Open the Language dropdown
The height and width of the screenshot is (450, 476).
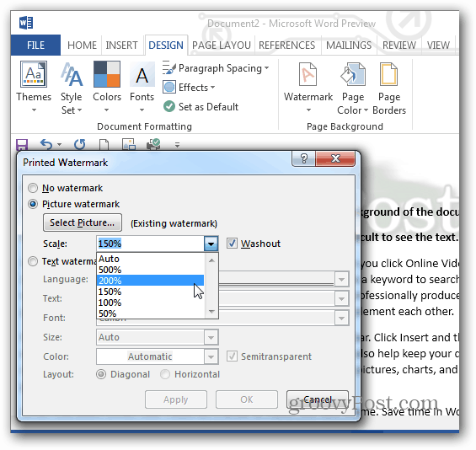pos(341,279)
